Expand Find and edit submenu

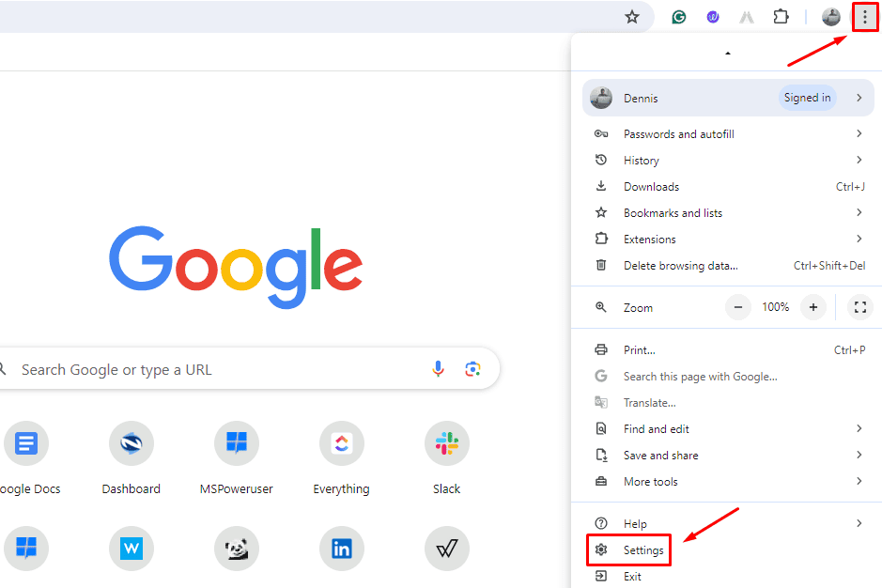point(728,428)
